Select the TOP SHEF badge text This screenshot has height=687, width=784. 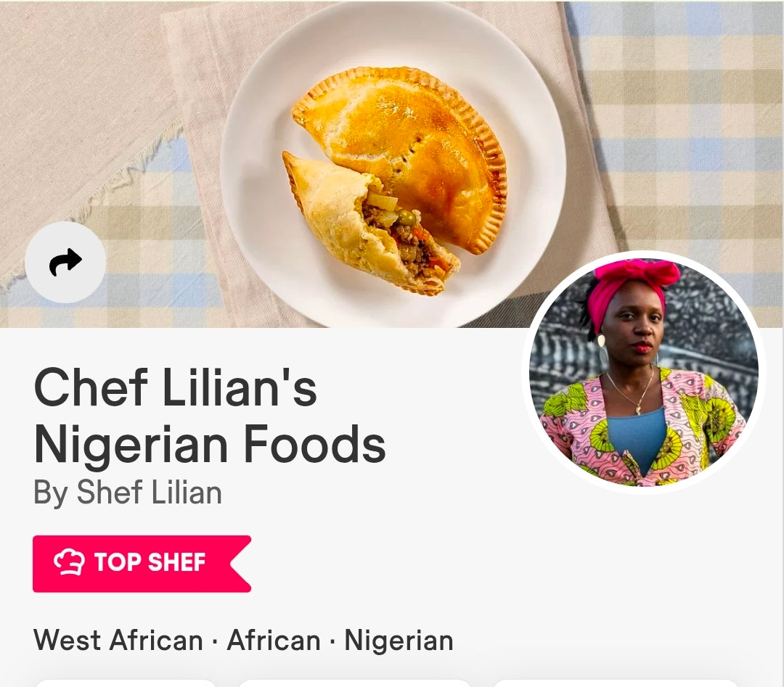coord(150,562)
